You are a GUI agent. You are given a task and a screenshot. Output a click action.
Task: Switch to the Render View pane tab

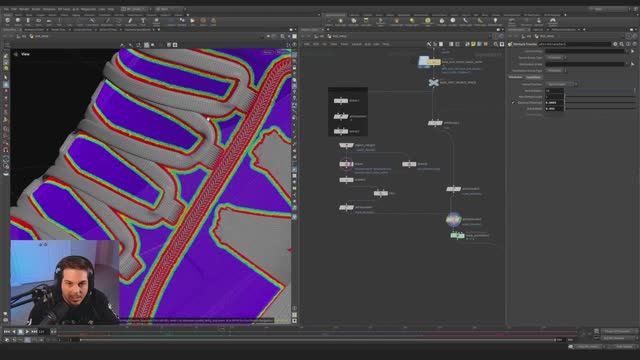pos(58,30)
